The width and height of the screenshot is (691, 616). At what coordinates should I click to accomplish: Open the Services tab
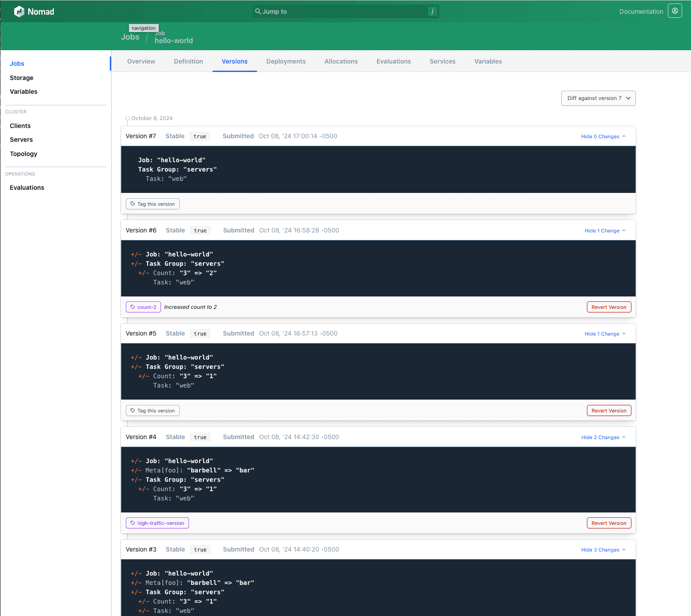442,61
